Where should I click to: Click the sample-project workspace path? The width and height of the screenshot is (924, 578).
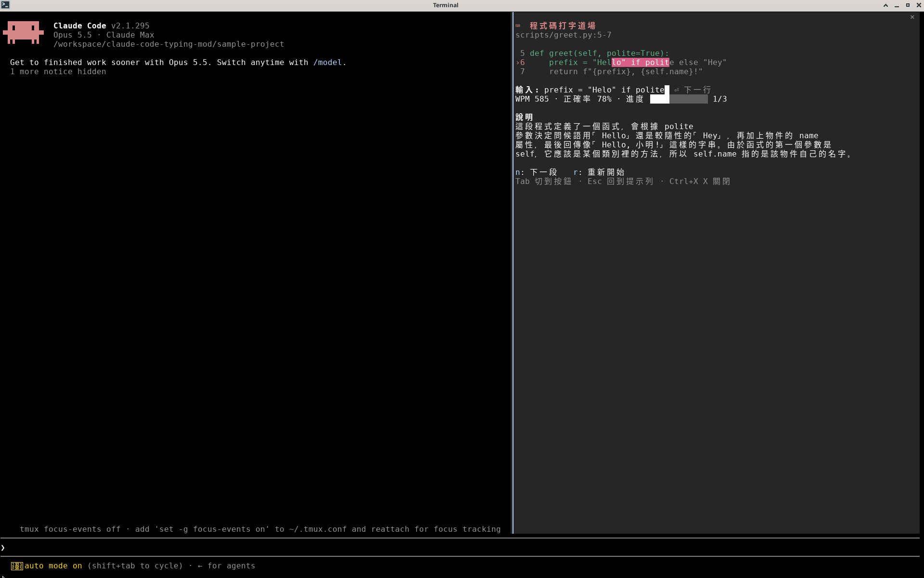click(x=168, y=44)
